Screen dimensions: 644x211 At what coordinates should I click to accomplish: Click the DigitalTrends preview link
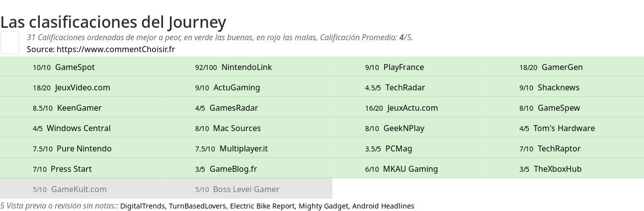point(143,206)
